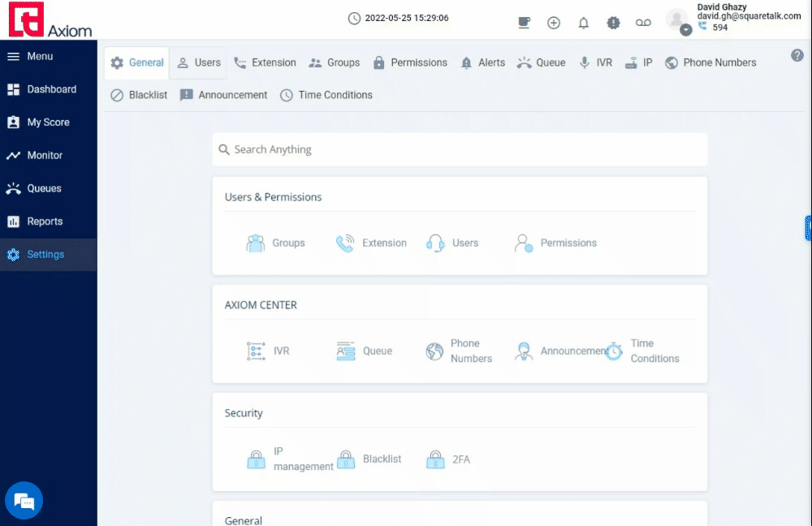Click the plus circle add icon

554,23
